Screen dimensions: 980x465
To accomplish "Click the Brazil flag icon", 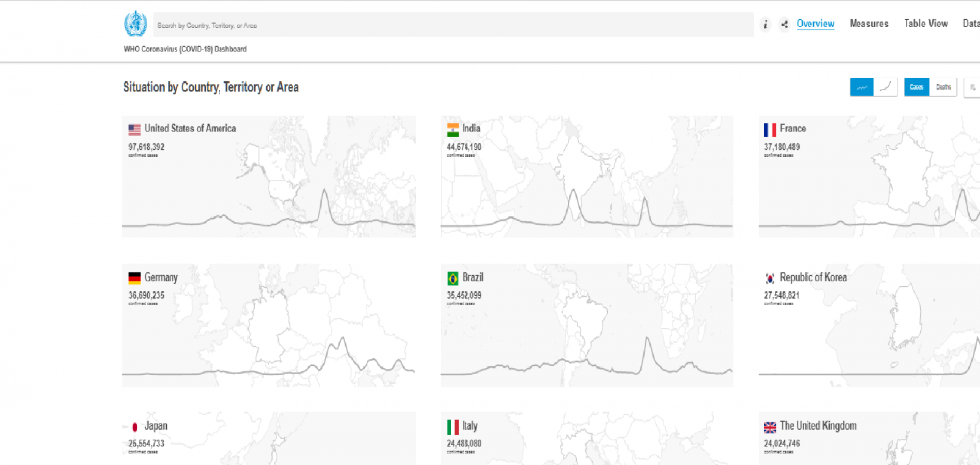I will click(x=452, y=278).
